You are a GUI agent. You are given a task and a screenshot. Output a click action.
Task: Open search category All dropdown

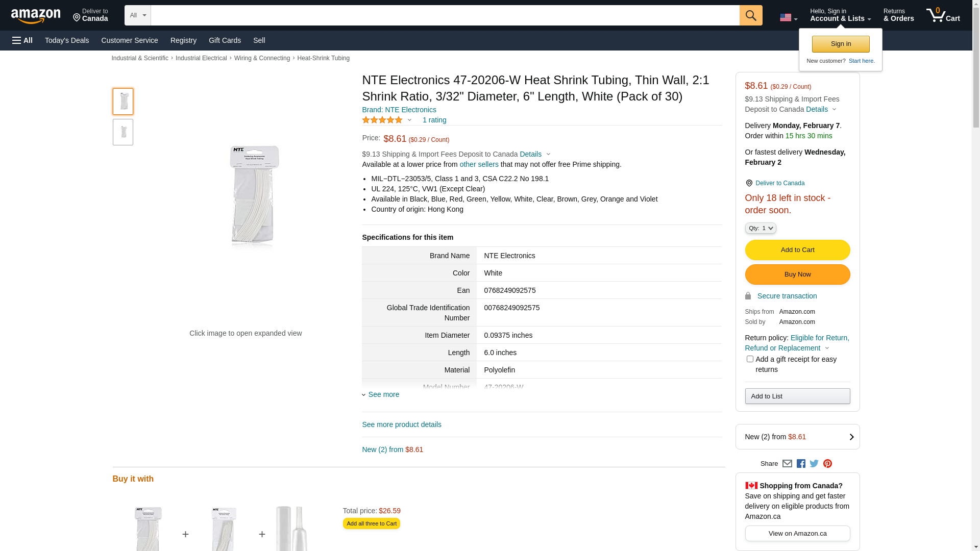pos(137,15)
